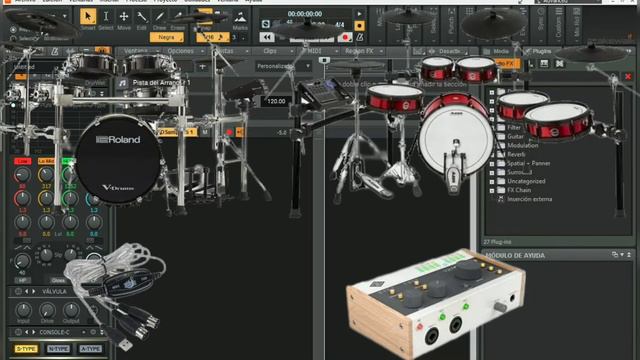This screenshot has height=360, width=640.
Task: Click the Arranger track music-note icon
Action: [122, 83]
